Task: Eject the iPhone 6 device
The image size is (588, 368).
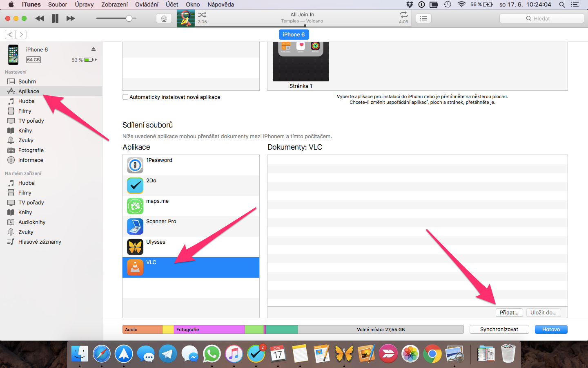Action: point(93,49)
